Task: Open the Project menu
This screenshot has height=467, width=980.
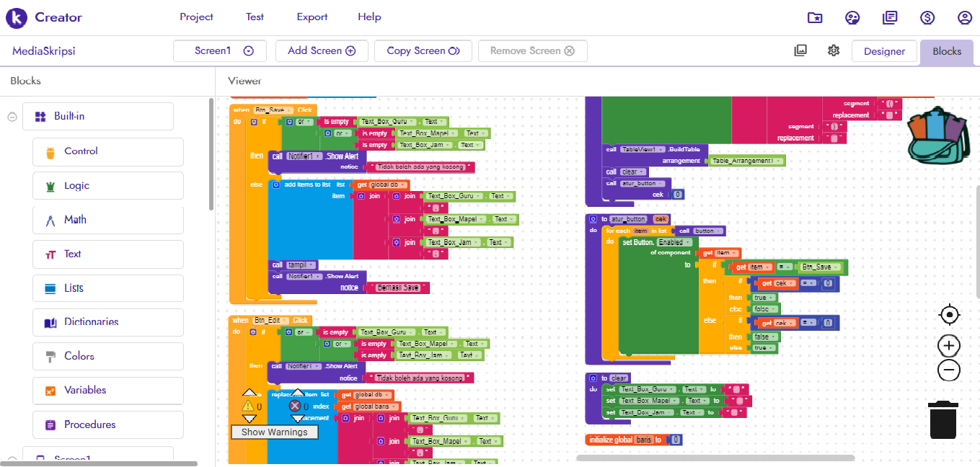Action: click(197, 17)
